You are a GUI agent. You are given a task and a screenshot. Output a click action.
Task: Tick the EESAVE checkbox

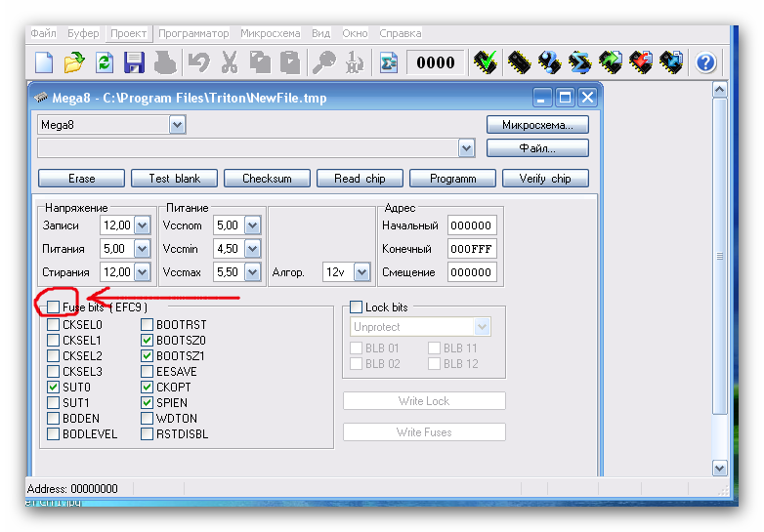(147, 371)
